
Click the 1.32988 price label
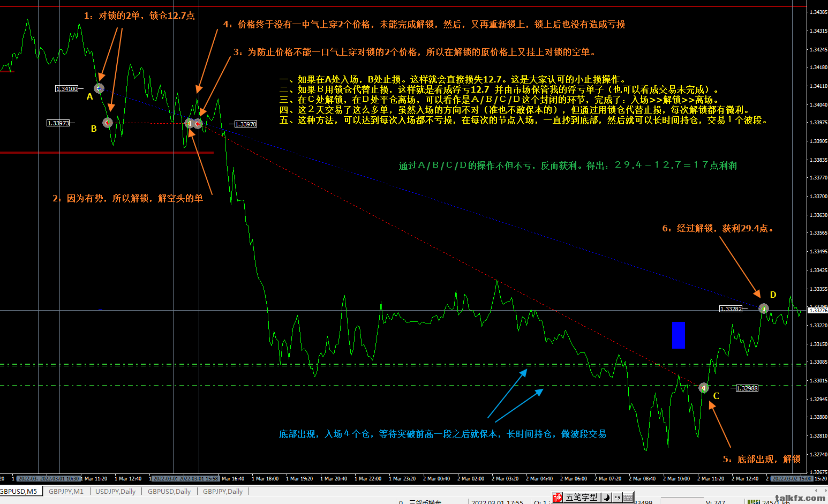click(x=747, y=388)
